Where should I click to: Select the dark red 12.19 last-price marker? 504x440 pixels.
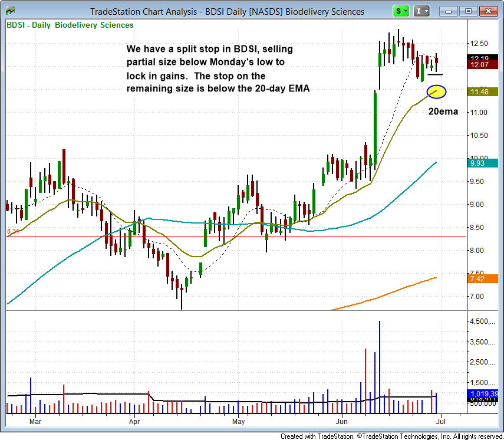(479, 58)
